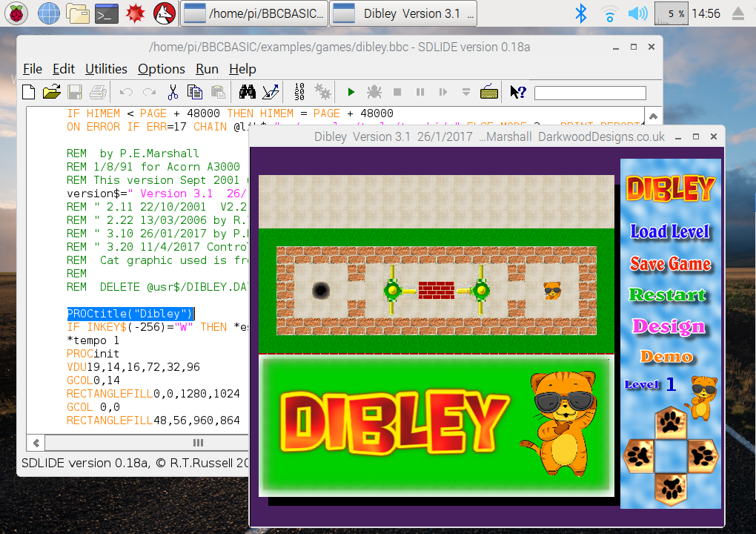Open the Bluetooth tray icon
The width and height of the screenshot is (756, 534).
582,13
